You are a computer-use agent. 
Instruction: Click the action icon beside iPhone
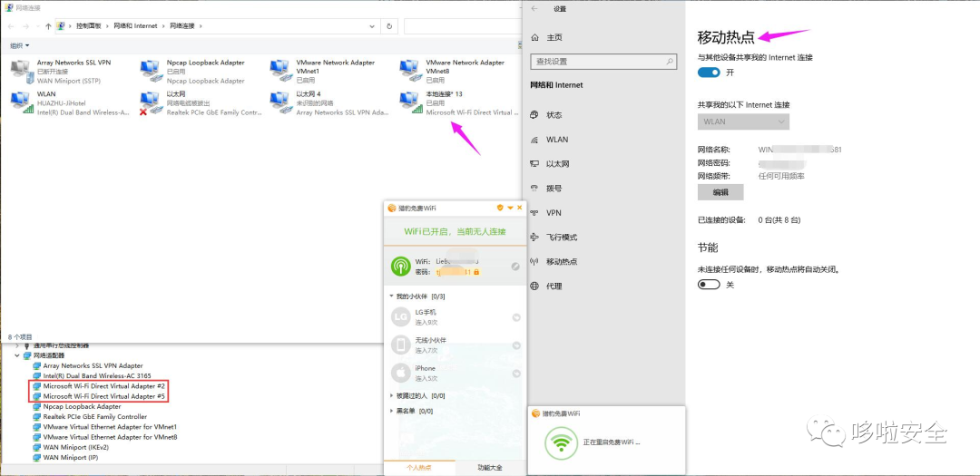pos(516,374)
